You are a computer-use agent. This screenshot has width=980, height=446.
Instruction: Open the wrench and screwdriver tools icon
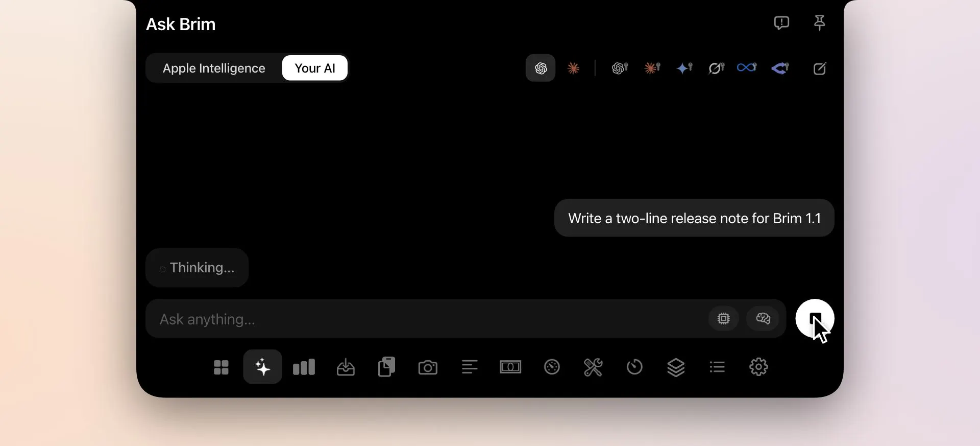[x=593, y=367]
